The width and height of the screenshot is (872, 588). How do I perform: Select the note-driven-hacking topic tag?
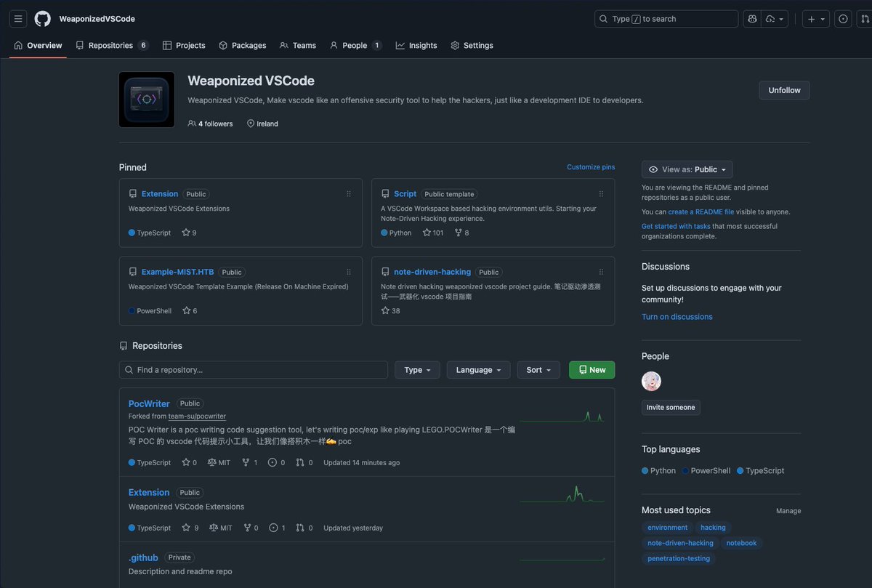tap(680, 543)
